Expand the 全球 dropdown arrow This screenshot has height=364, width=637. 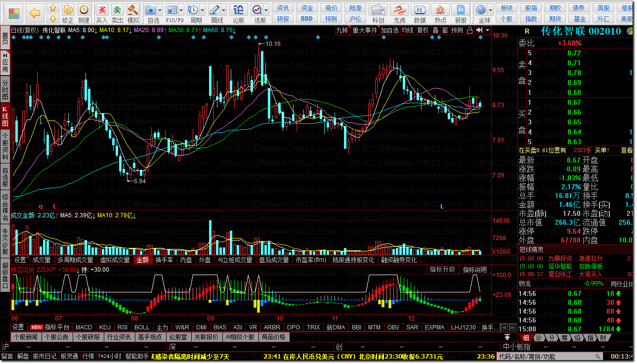coord(490,10)
